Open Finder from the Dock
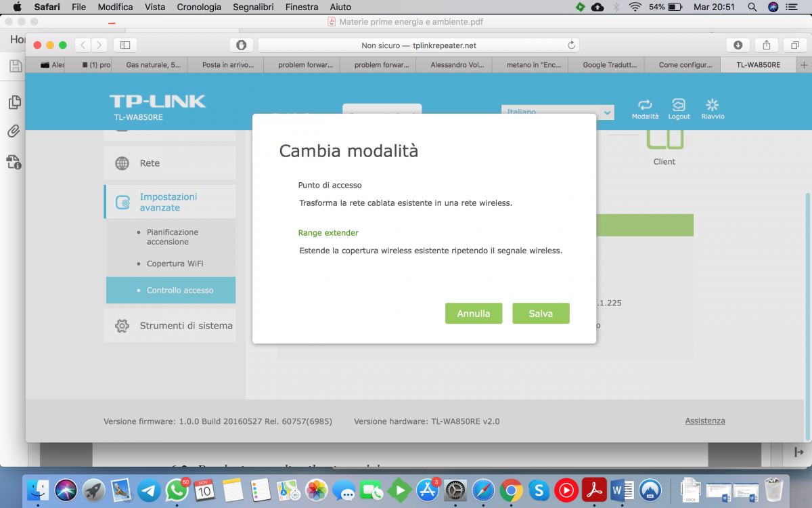The height and width of the screenshot is (508, 812). (38, 489)
